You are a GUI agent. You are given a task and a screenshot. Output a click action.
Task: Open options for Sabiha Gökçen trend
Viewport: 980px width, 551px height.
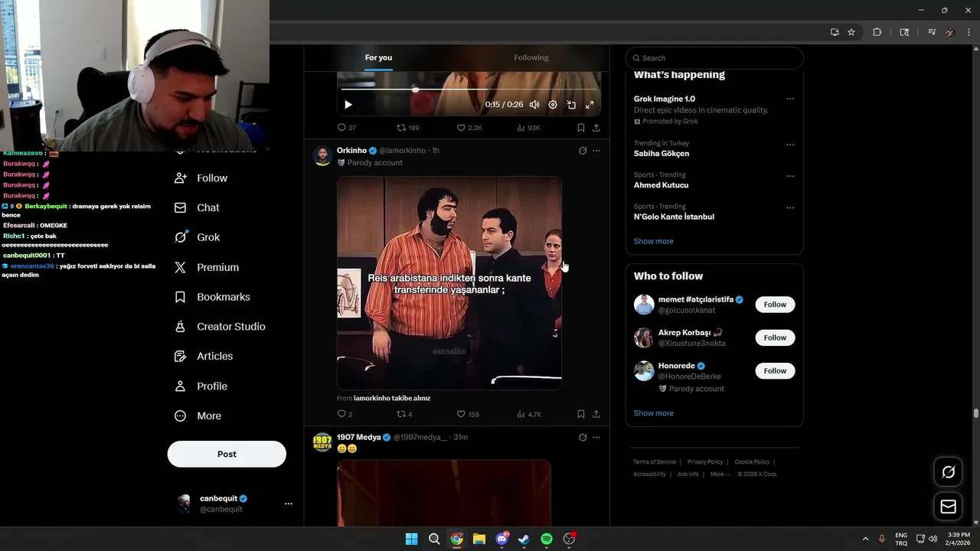[790, 144]
